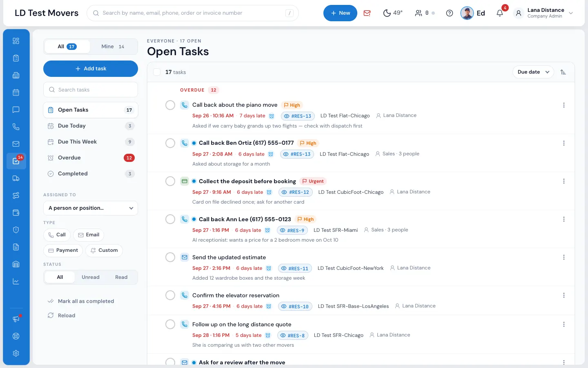
Task: Open more options for Call back about the piano move
Action: click(x=564, y=105)
